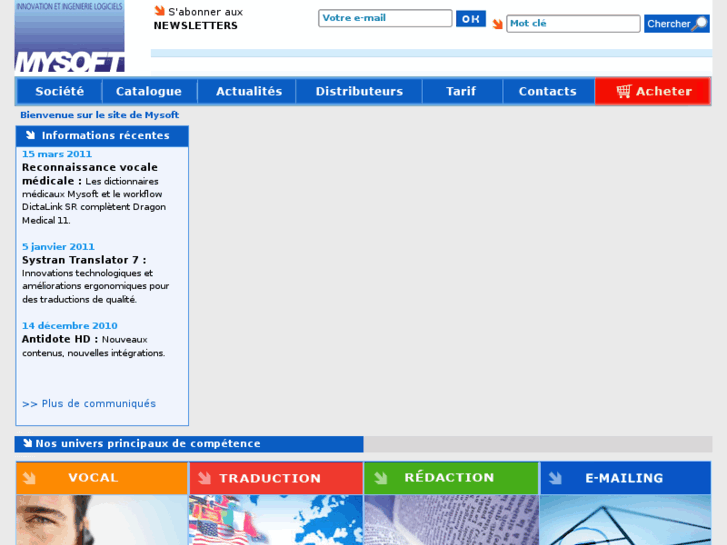Open the TRADUCTION category banner
Screen dimensions: 727x545
pos(276,478)
